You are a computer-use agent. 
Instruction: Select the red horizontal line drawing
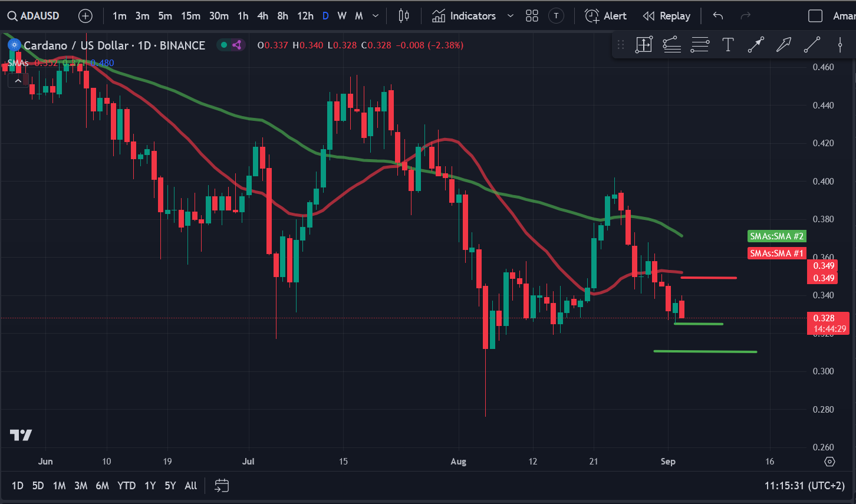(x=709, y=278)
